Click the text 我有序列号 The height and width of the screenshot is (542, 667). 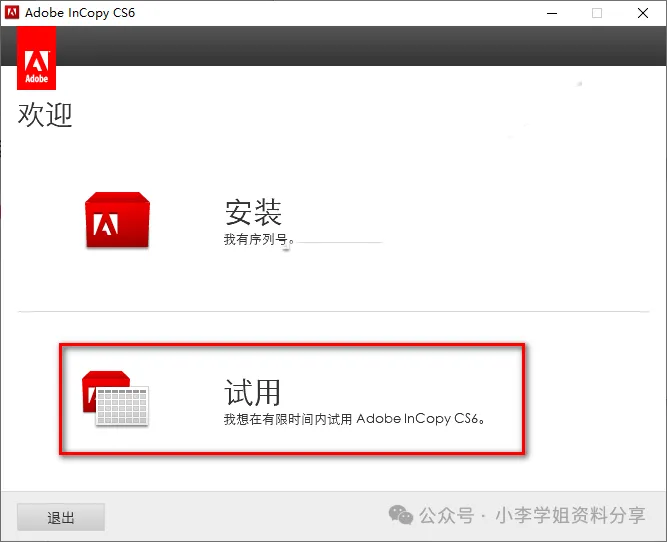[259, 240]
